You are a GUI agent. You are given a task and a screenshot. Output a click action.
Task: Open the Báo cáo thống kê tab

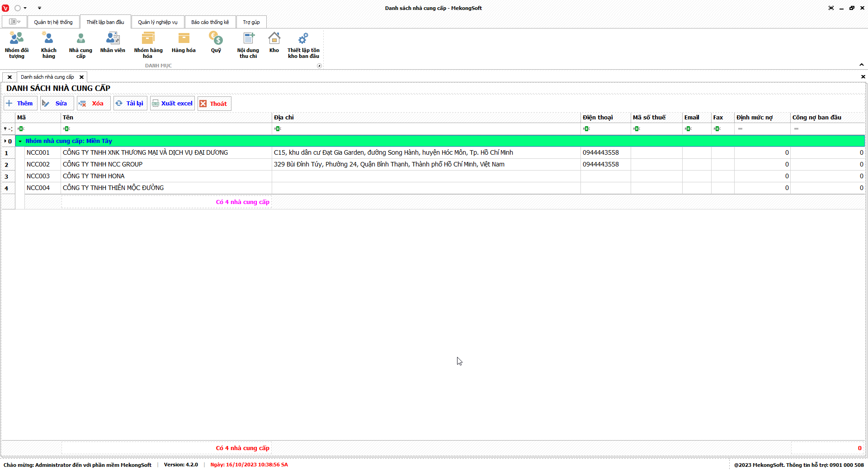210,22
